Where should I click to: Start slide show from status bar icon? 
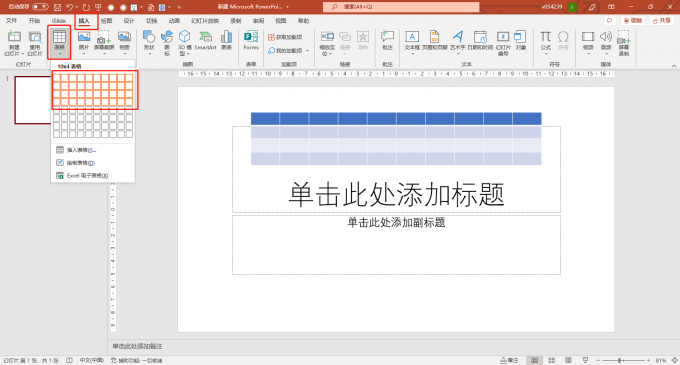585,360
